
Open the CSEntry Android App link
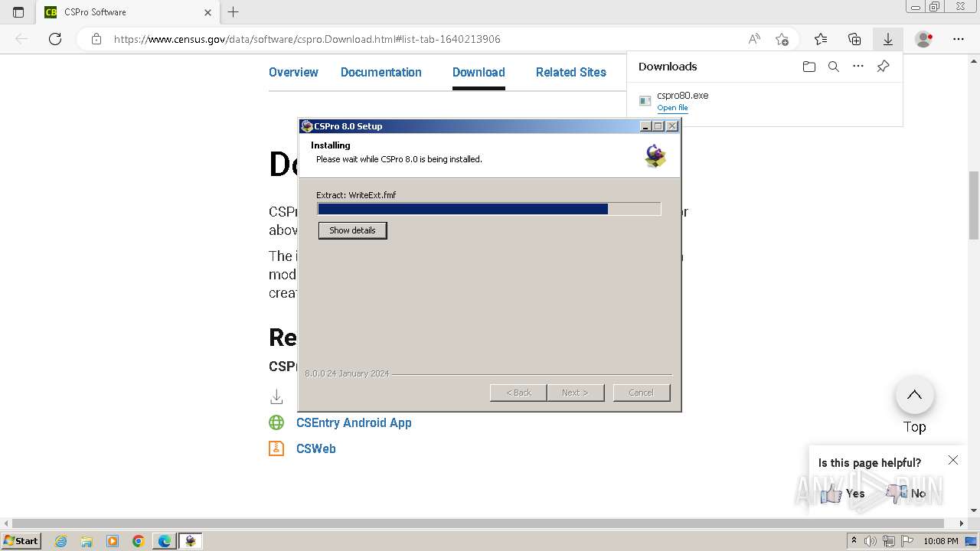pyautogui.click(x=354, y=422)
